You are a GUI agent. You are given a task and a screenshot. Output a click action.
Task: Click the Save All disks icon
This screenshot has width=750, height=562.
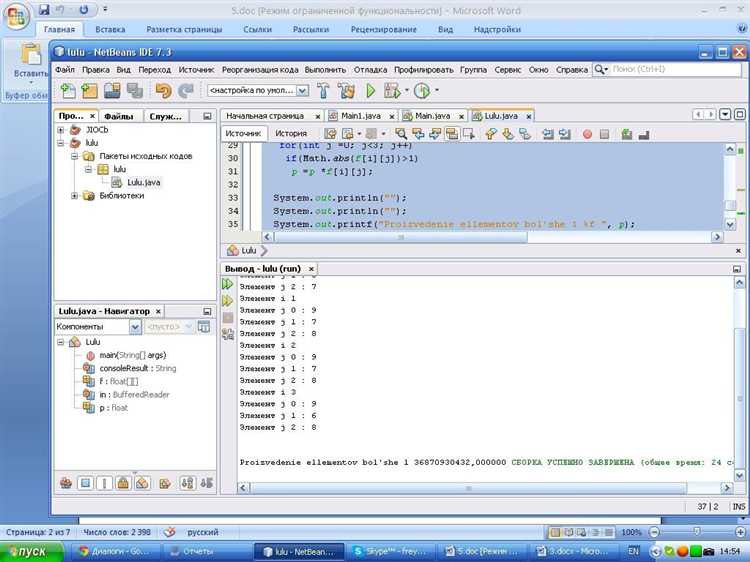click(x=133, y=91)
